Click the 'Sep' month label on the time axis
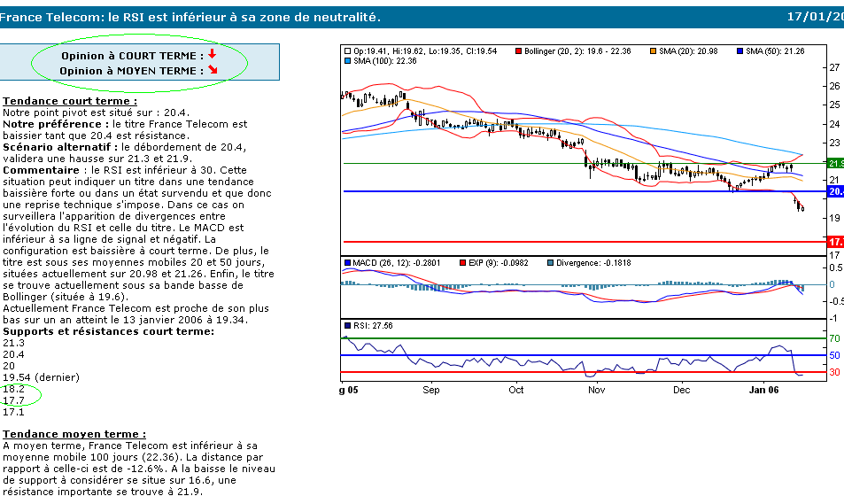Image resolution: width=844 pixels, height=504 pixels. [431, 390]
